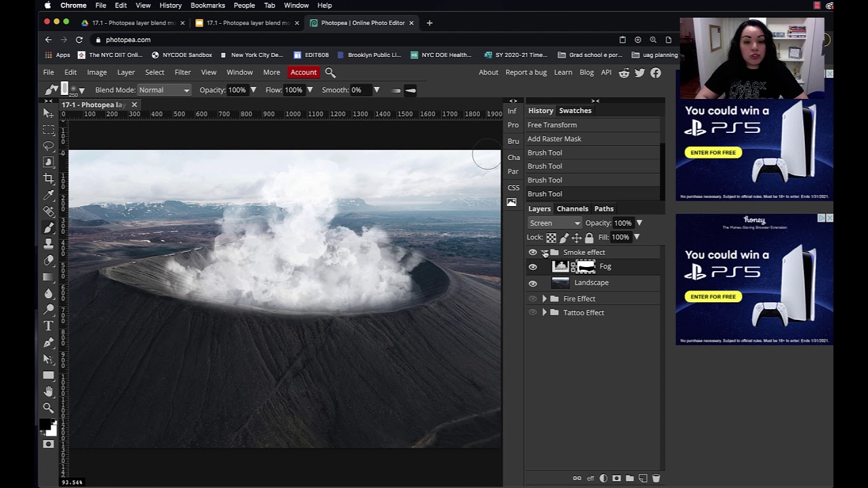The width and height of the screenshot is (868, 488).
Task: Select the Hand tool
Action: tap(48, 392)
